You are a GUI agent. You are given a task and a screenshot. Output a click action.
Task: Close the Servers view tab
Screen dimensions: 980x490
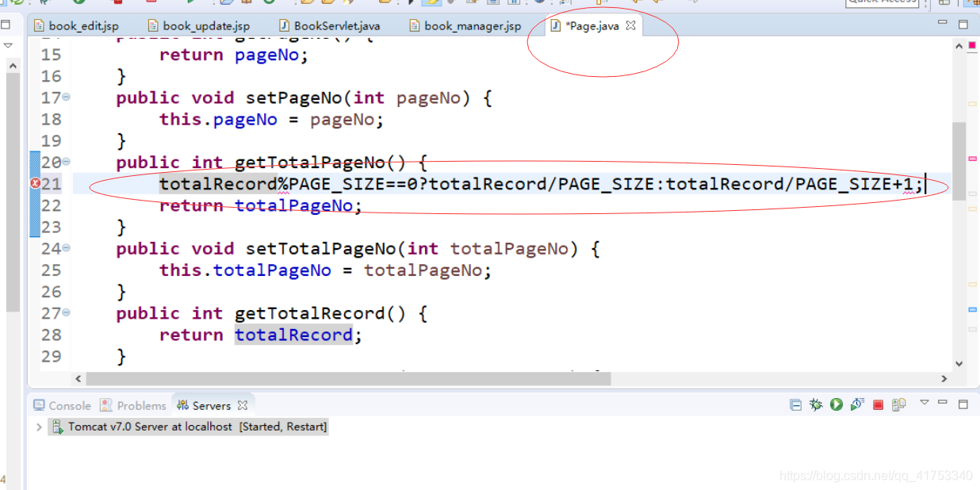tap(243, 405)
